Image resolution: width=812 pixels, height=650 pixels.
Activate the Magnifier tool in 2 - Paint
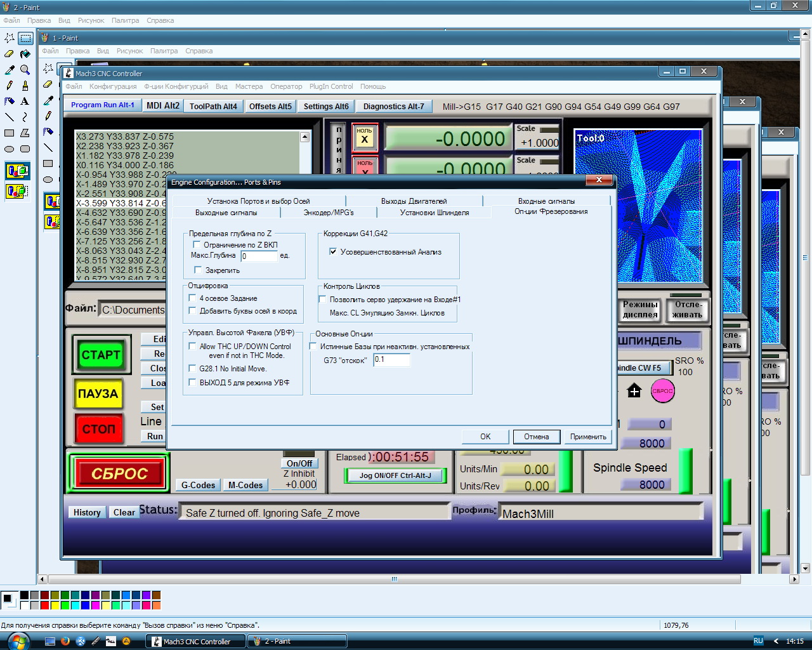[25, 70]
